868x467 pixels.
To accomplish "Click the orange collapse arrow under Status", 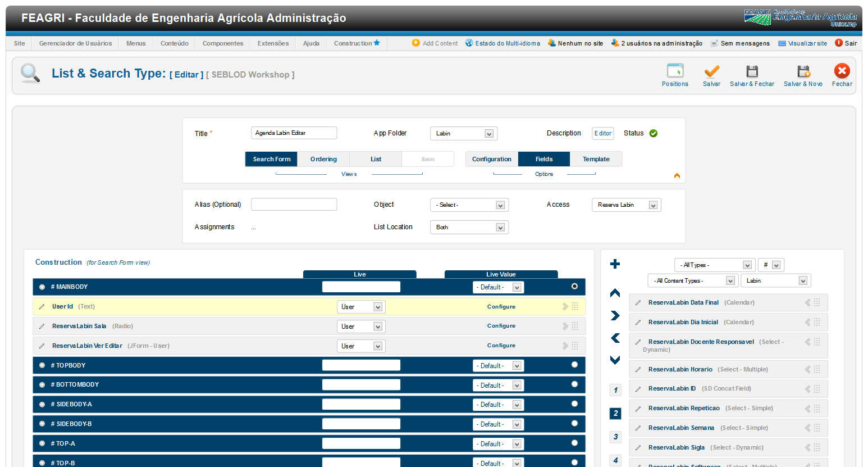I will (677, 176).
